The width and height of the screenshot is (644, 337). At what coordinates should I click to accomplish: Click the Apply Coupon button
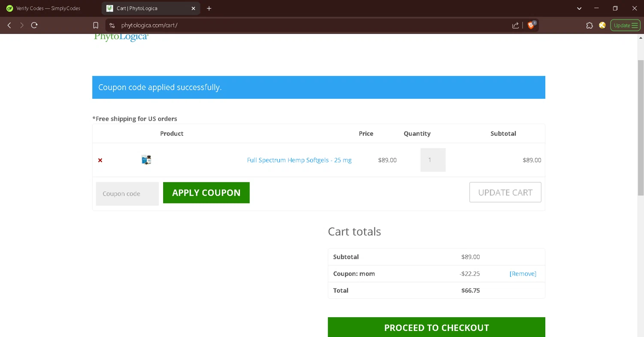206,193
